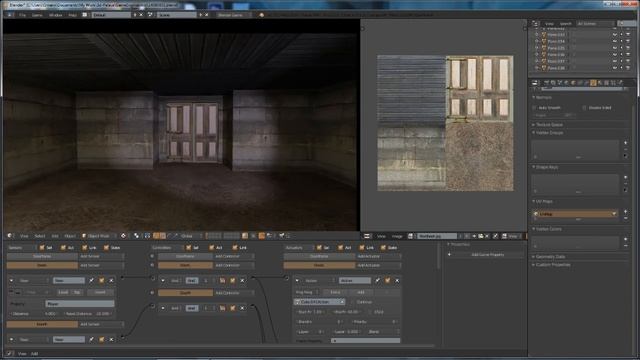Open the Window menu in info header
The width and height of the screenshot is (640, 360).
coord(56,15)
